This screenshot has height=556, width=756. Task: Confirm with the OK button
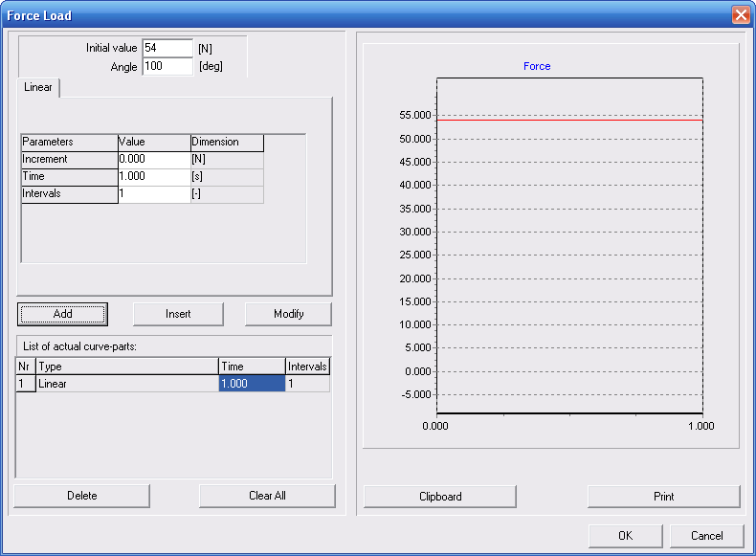(625, 536)
